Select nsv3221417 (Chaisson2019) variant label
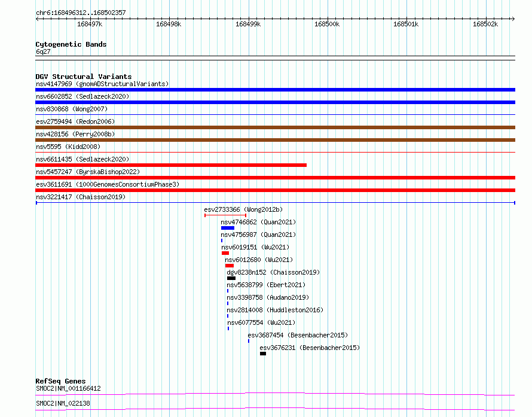 point(81,197)
